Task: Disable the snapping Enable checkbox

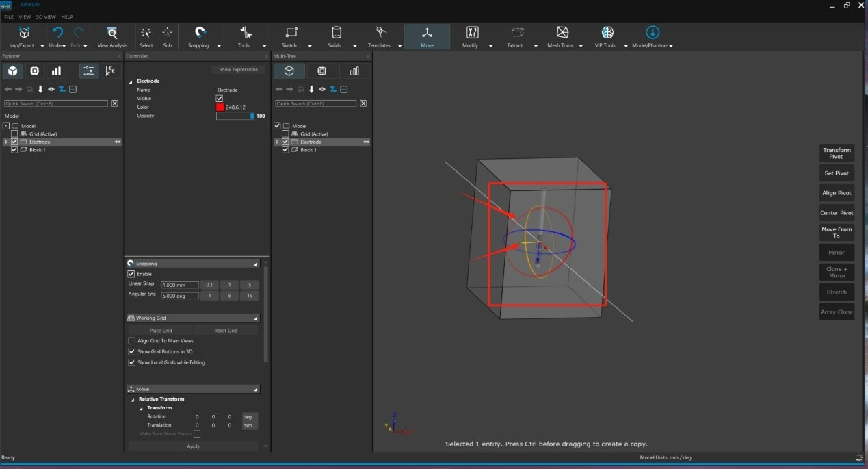Action: (x=131, y=274)
